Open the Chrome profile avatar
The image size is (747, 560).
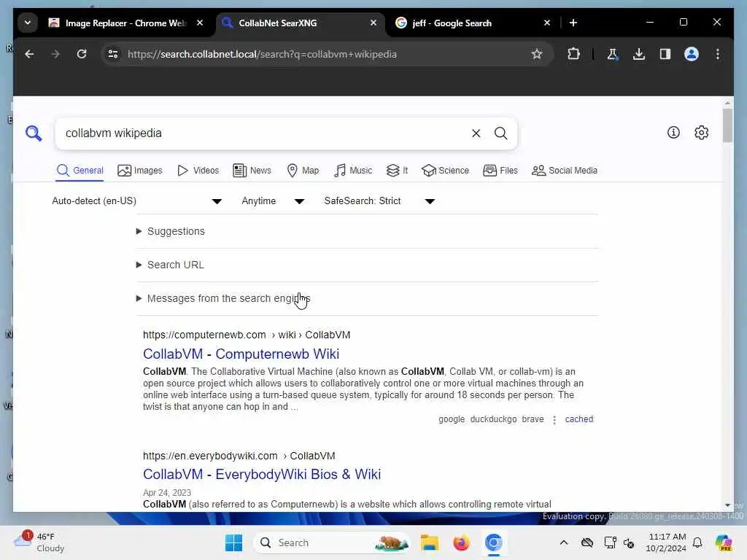click(x=692, y=54)
